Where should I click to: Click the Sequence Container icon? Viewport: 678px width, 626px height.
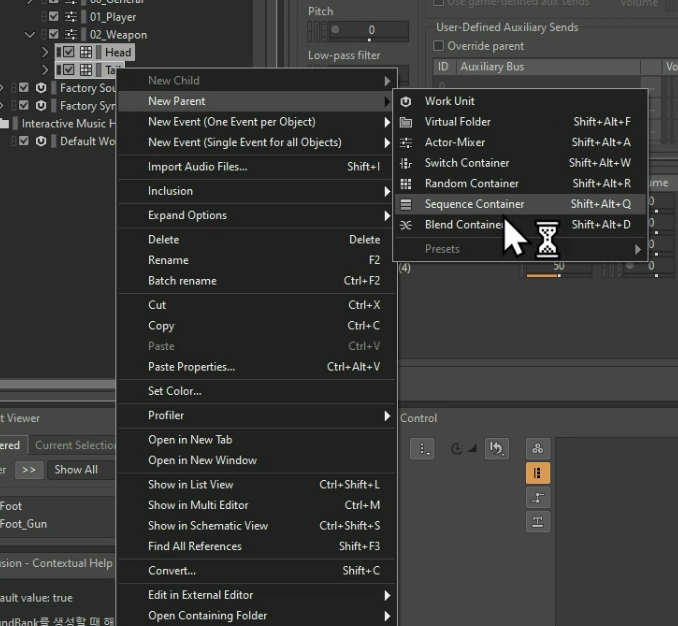tap(406, 204)
